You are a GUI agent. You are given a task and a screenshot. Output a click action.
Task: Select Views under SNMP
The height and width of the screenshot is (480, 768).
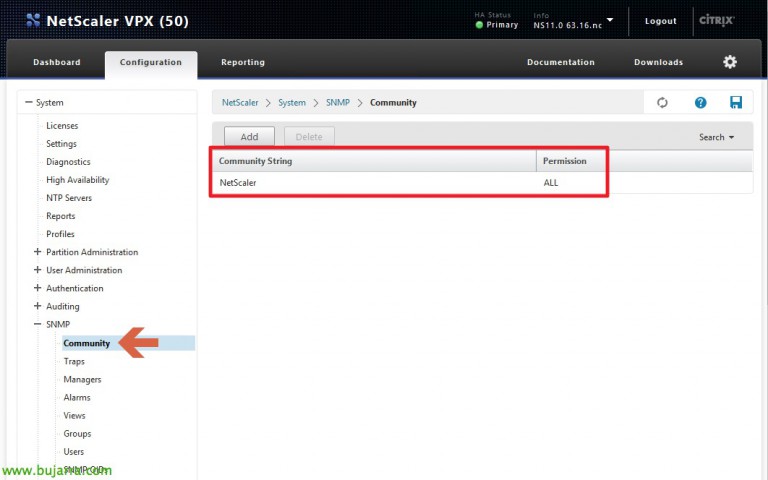74,415
